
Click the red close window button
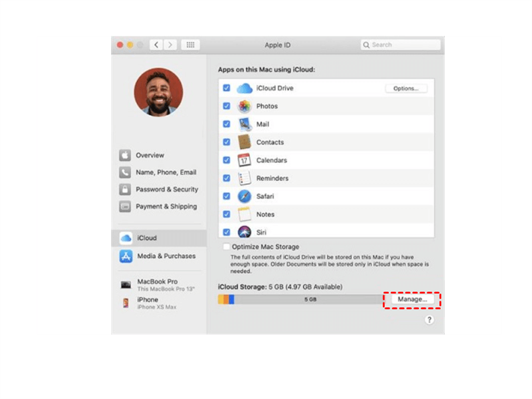[x=120, y=45]
